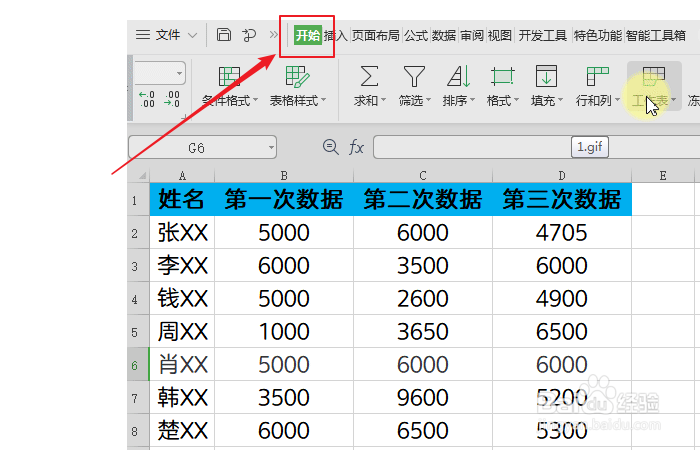The height and width of the screenshot is (450, 700).
Task: Click the fx insert function icon
Action: click(356, 147)
